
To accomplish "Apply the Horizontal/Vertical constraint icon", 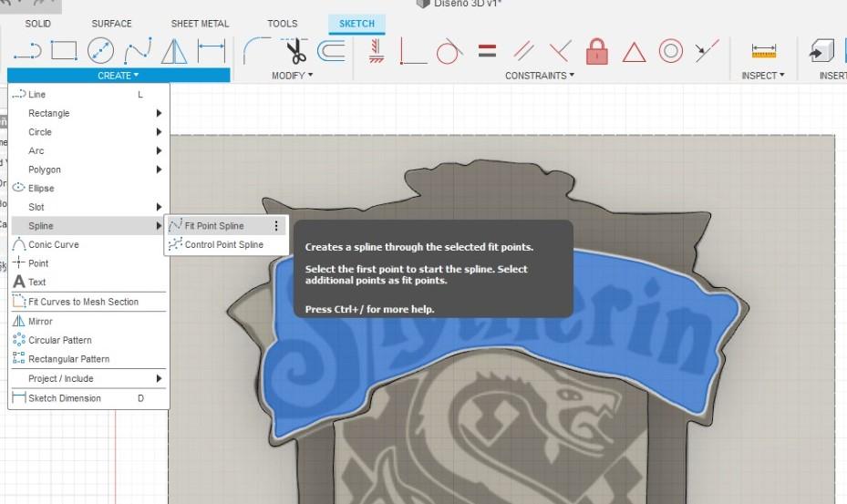I will pos(377,51).
